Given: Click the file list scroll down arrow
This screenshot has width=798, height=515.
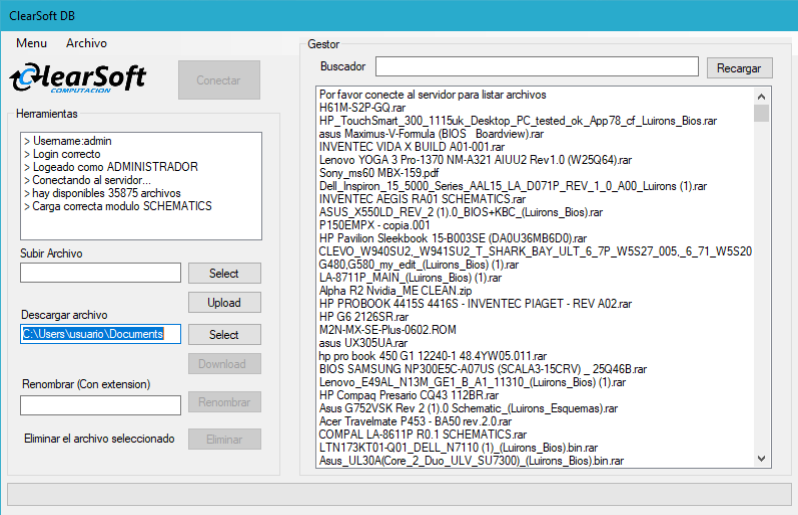Looking at the screenshot, I should click(x=761, y=459).
